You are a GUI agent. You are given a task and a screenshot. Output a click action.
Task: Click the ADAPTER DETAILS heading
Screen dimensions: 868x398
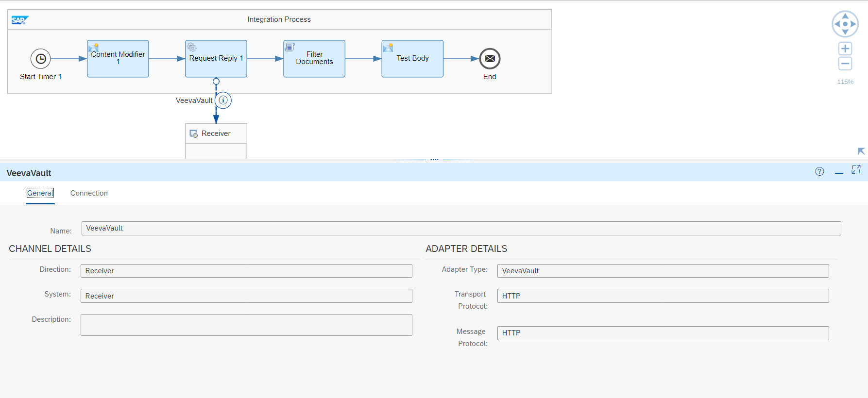point(466,249)
